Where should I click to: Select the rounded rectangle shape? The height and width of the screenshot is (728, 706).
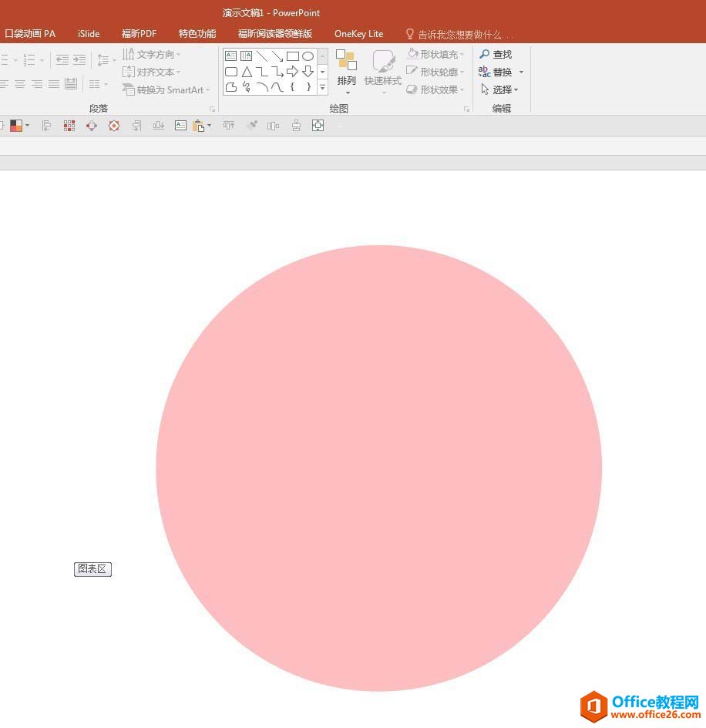[x=230, y=72]
